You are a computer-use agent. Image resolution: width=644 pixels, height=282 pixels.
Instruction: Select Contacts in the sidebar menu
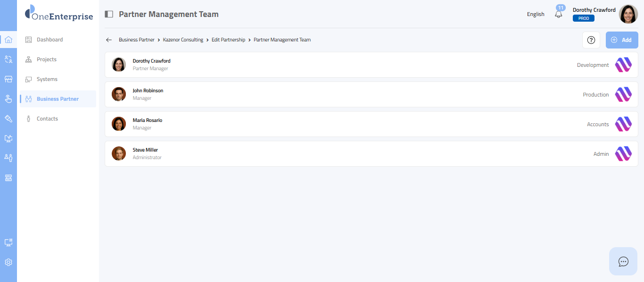pos(47,119)
